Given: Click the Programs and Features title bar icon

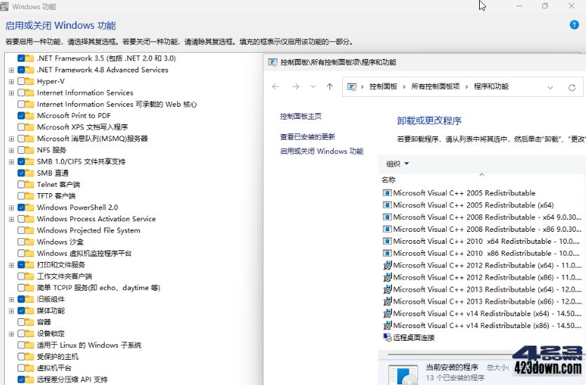Looking at the screenshot, I should click(273, 63).
